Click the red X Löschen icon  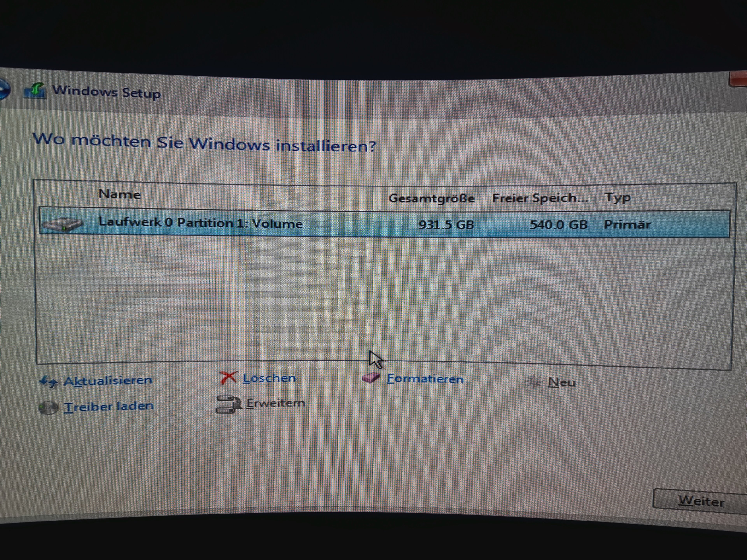coord(228,378)
